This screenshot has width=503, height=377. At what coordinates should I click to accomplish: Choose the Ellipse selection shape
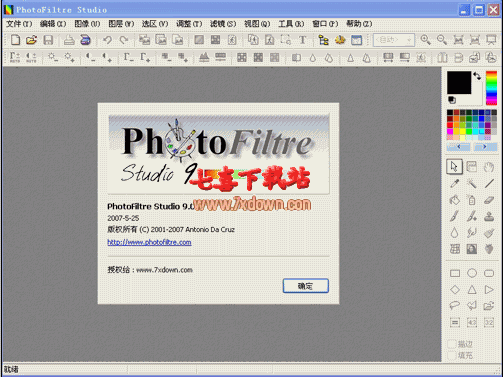tap(472, 274)
